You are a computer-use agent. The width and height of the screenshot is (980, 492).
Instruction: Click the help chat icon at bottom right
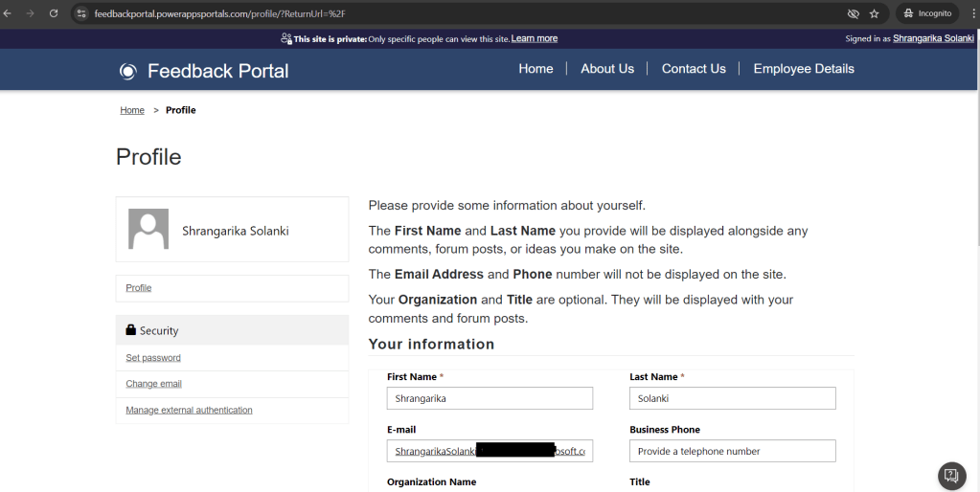(950, 475)
